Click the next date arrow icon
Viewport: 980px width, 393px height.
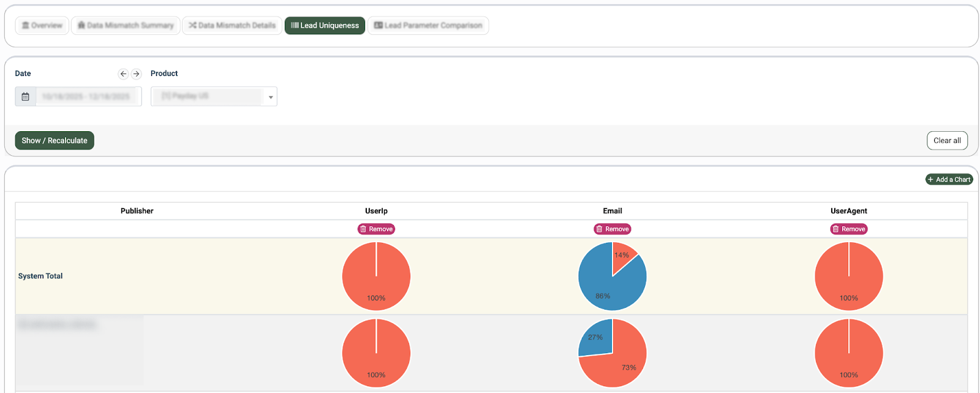click(x=137, y=74)
